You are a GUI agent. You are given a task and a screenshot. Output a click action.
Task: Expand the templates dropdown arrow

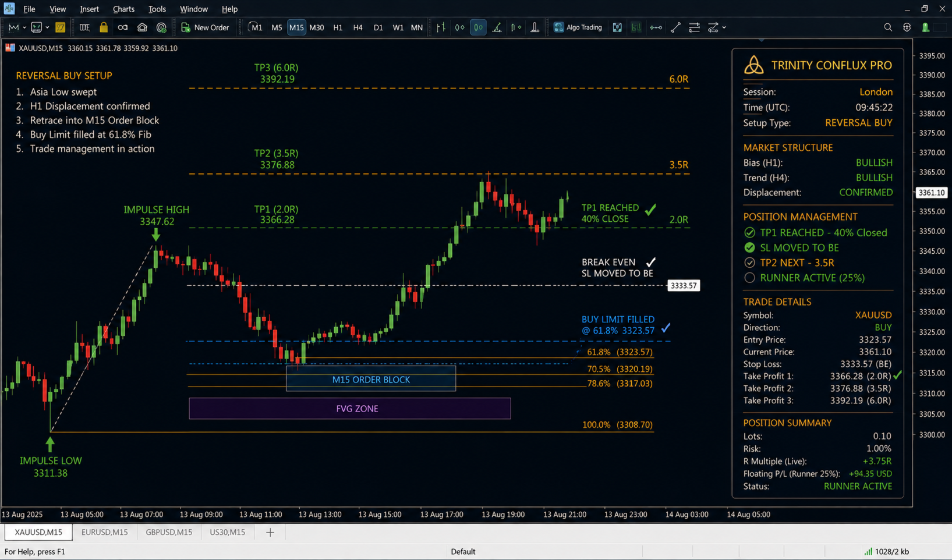(x=47, y=27)
